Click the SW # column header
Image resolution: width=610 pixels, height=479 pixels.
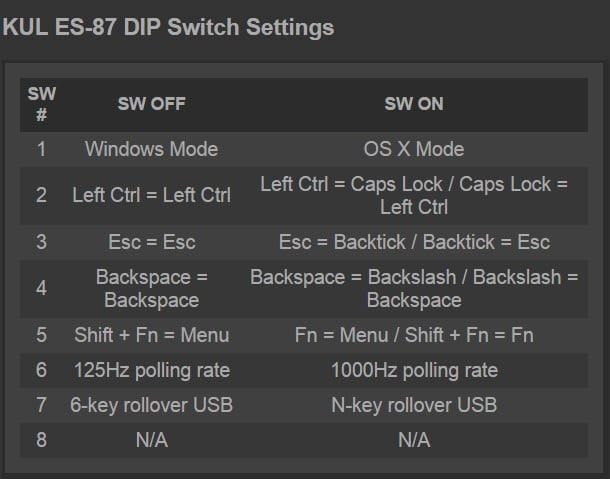pos(41,104)
